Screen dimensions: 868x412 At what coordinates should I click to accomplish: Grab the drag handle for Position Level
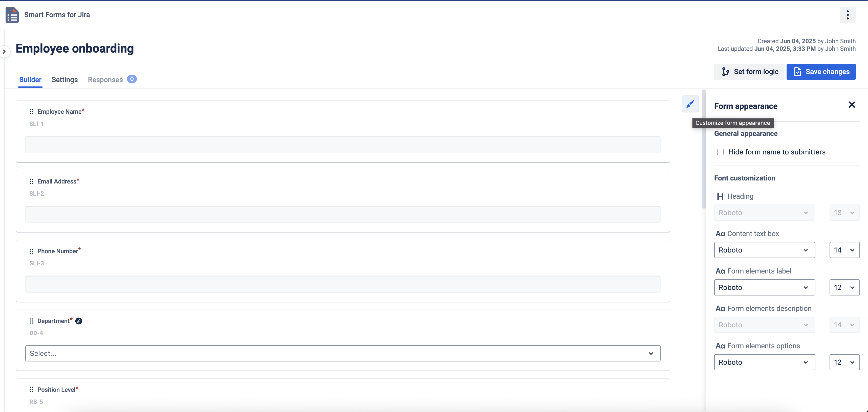[x=31, y=390]
